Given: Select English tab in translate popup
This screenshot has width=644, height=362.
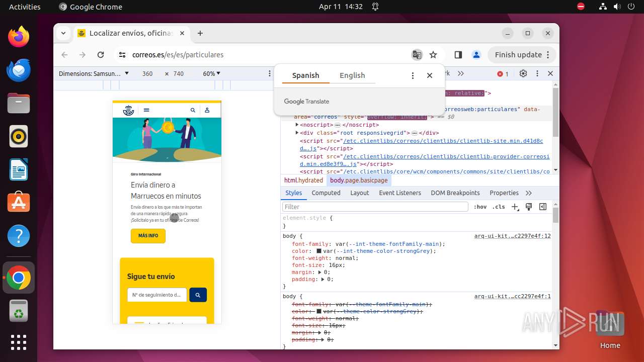Looking at the screenshot, I should click(x=352, y=75).
